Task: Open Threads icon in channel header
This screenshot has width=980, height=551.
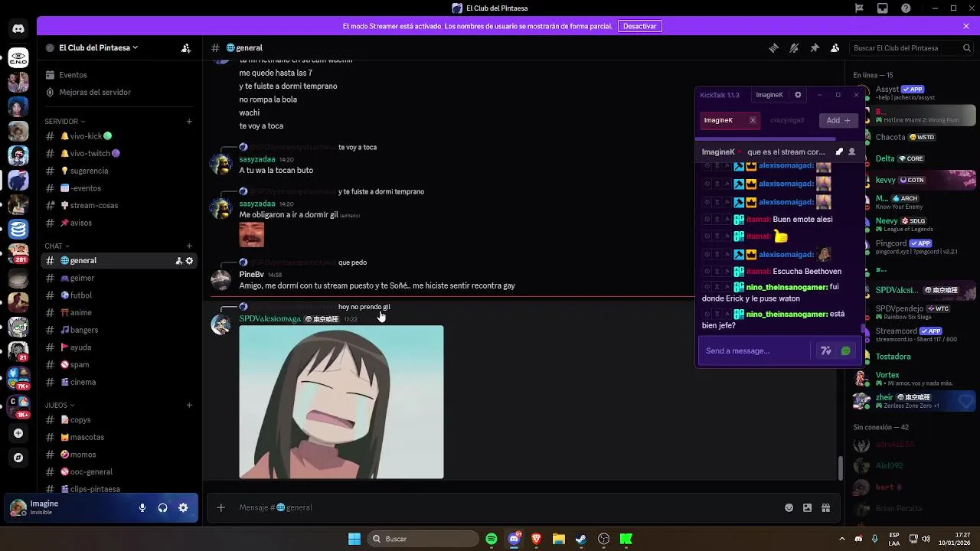Action: (x=773, y=47)
